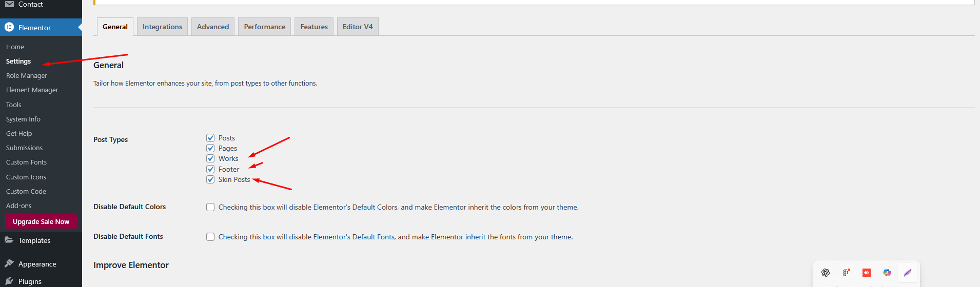The width and height of the screenshot is (980, 287).
Task: Toggle the Skin Posts checkbox
Action: (210, 179)
